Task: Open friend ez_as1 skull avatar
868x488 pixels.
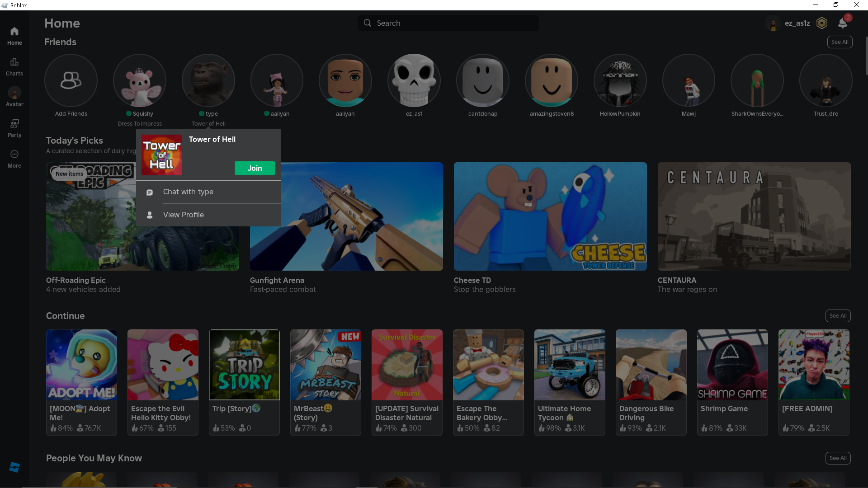Action: (414, 81)
